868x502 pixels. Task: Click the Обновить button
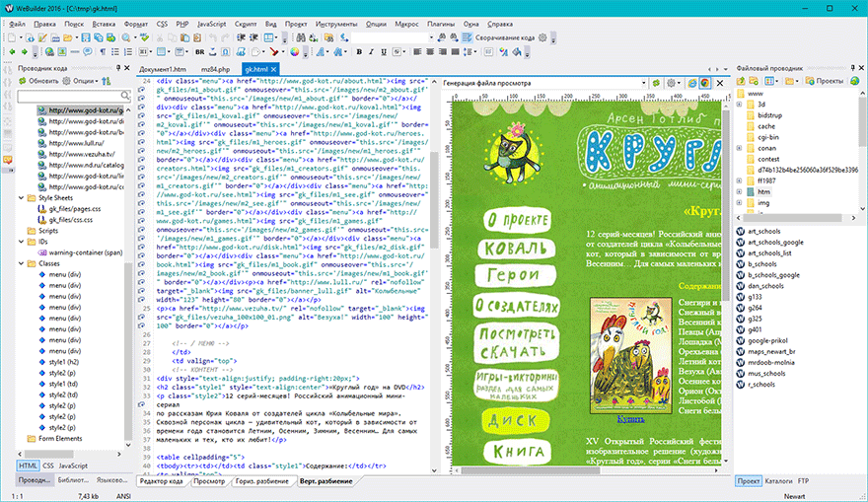(x=38, y=81)
